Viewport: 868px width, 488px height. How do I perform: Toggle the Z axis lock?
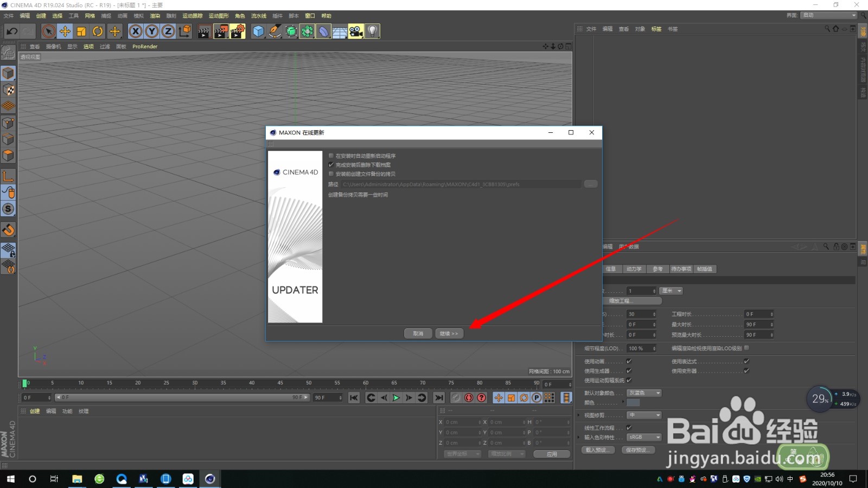168,31
